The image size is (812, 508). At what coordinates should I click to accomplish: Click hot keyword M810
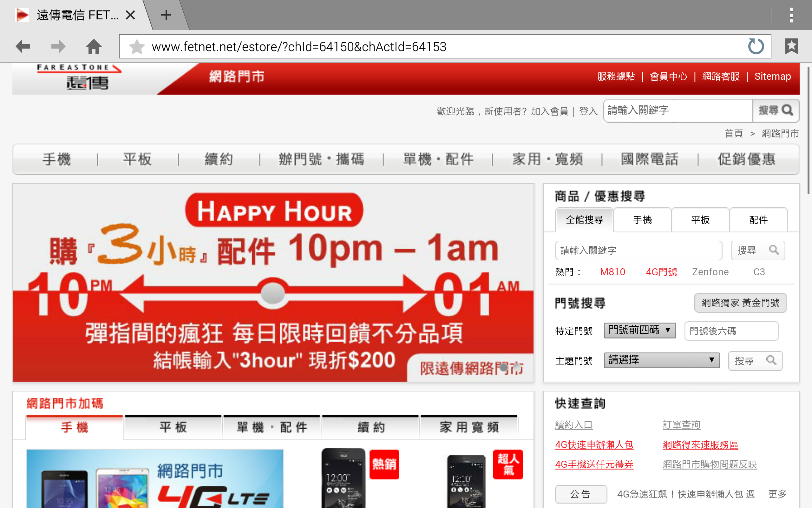point(612,272)
